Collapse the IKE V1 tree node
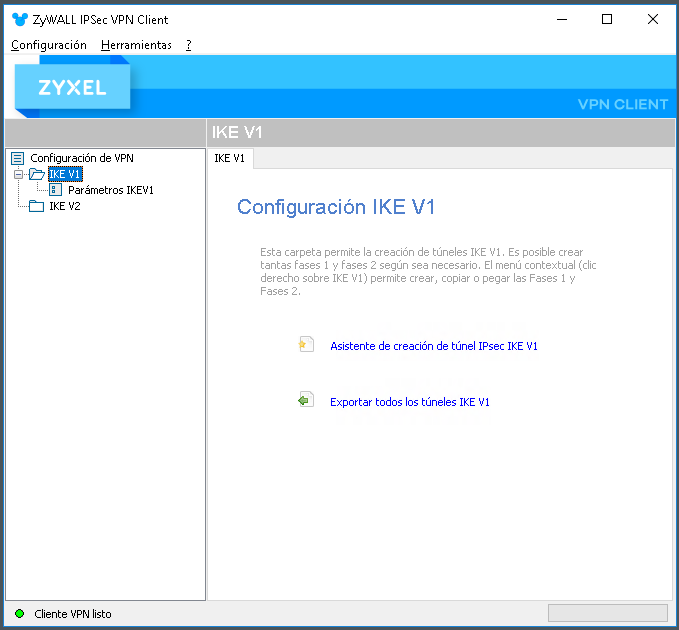This screenshot has width=679, height=630. point(18,174)
